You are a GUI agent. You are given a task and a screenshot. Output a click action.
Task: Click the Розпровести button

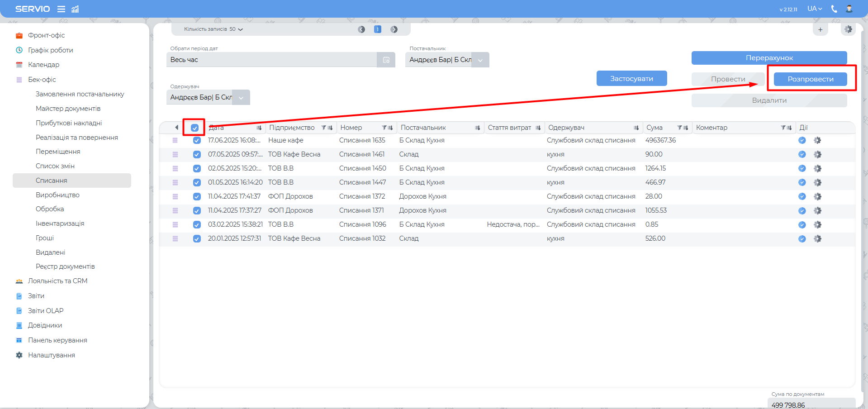pos(810,79)
